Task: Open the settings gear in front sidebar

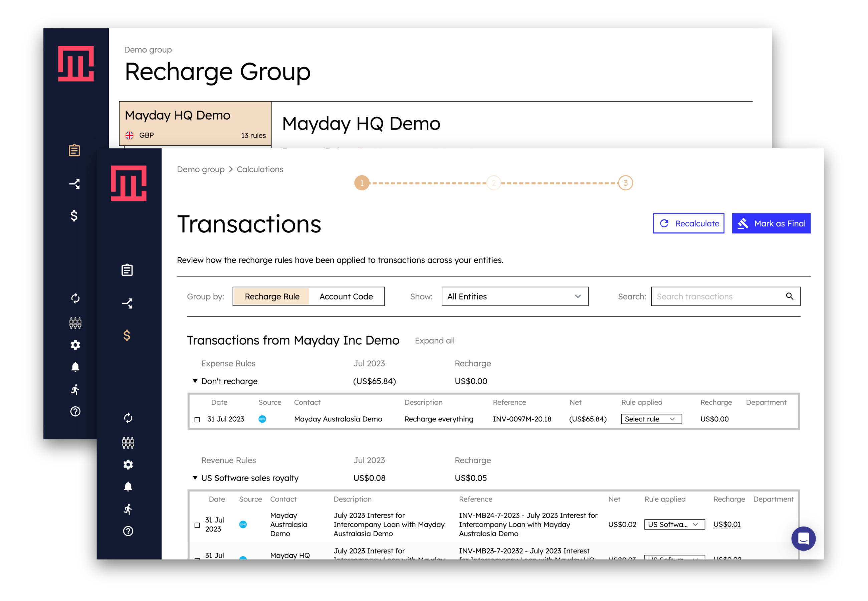Action: (x=128, y=465)
